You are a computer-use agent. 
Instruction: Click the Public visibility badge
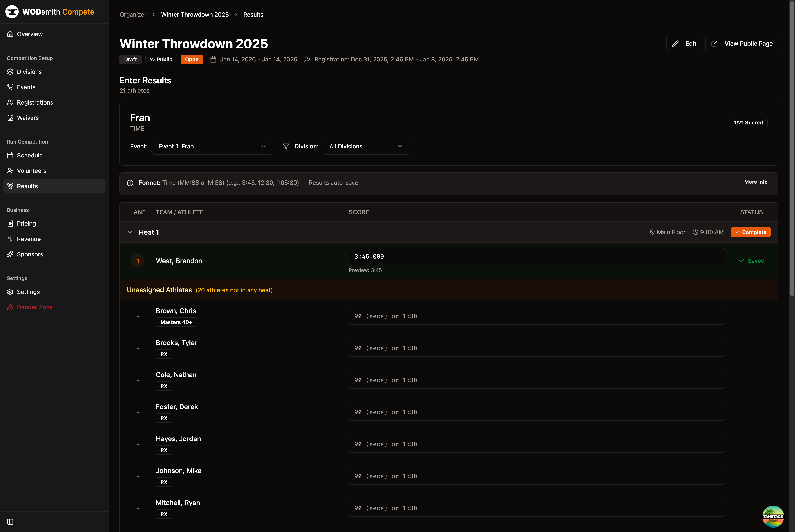pos(161,59)
